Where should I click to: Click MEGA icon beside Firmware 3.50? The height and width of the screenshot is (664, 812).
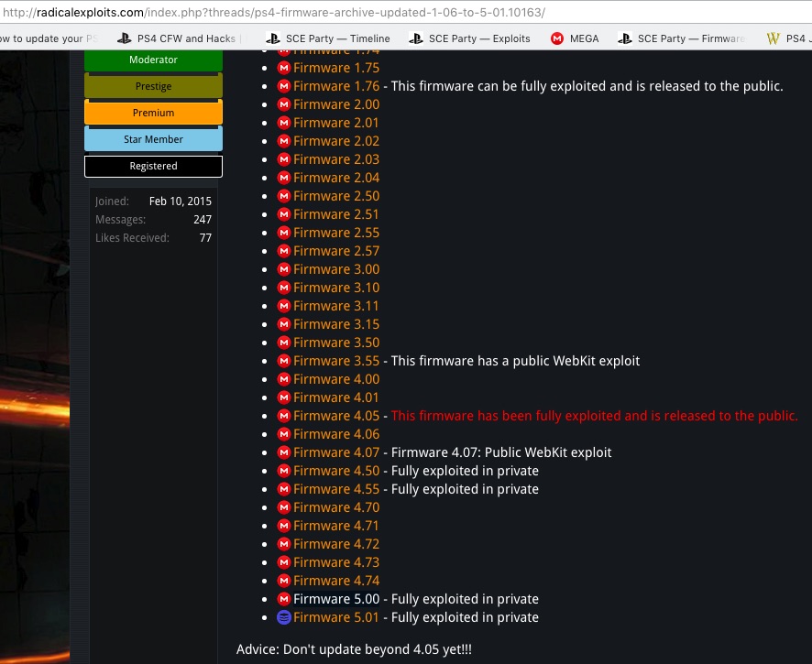click(x=284, y=343)
